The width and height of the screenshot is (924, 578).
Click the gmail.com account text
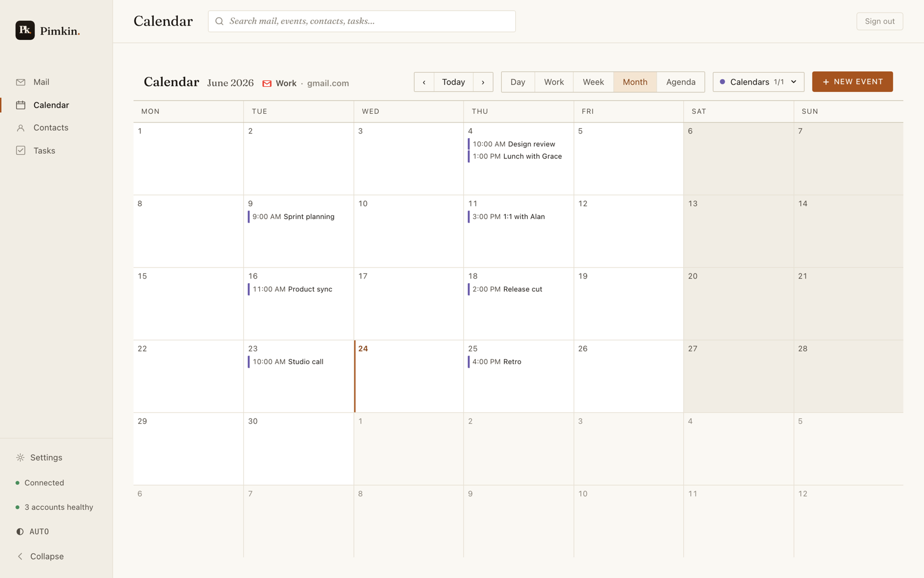[x=328, y=83]
